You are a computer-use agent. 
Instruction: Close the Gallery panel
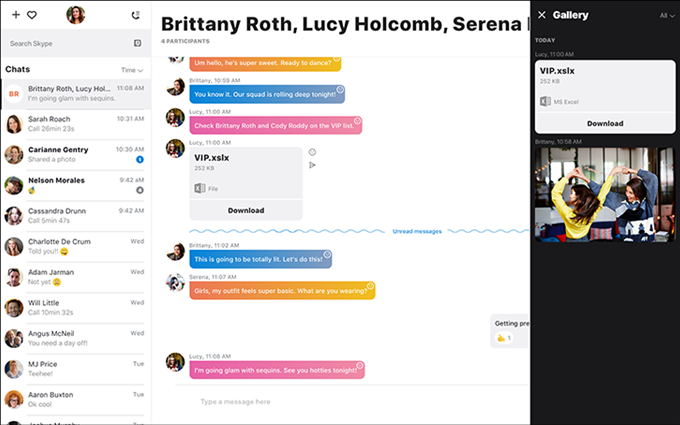click(542, 15)
